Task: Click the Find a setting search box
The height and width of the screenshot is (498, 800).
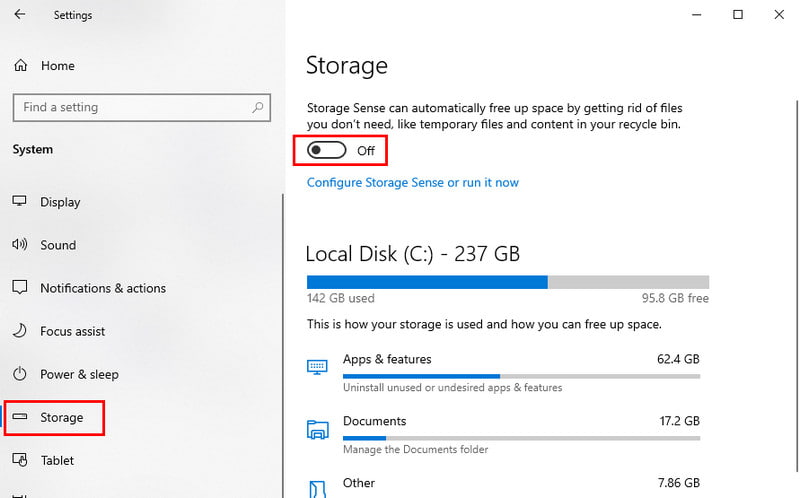Action: 141,107
